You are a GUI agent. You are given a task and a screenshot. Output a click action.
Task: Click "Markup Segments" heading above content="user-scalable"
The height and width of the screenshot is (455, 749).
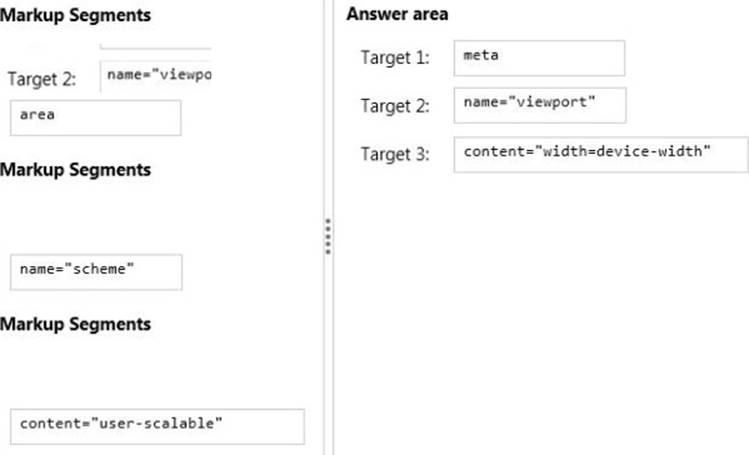coord(75,324)
